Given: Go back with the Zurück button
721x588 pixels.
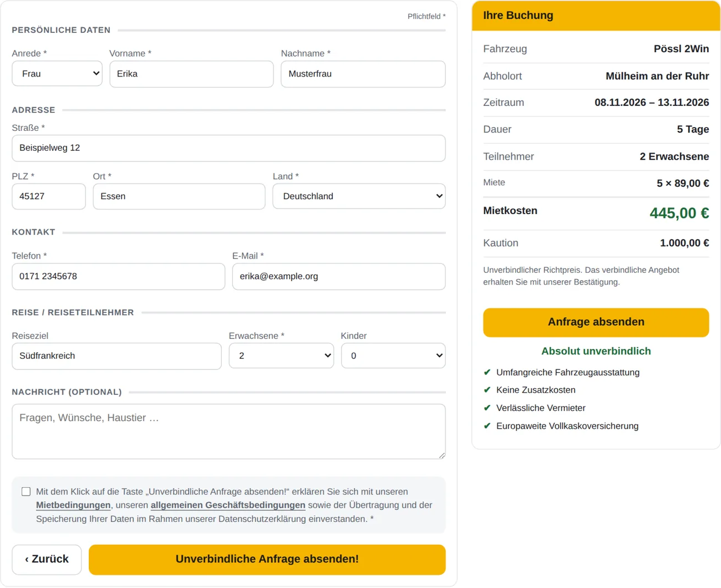Looking at the screenshot, I should pyautogui.click(x=47, y=559).
